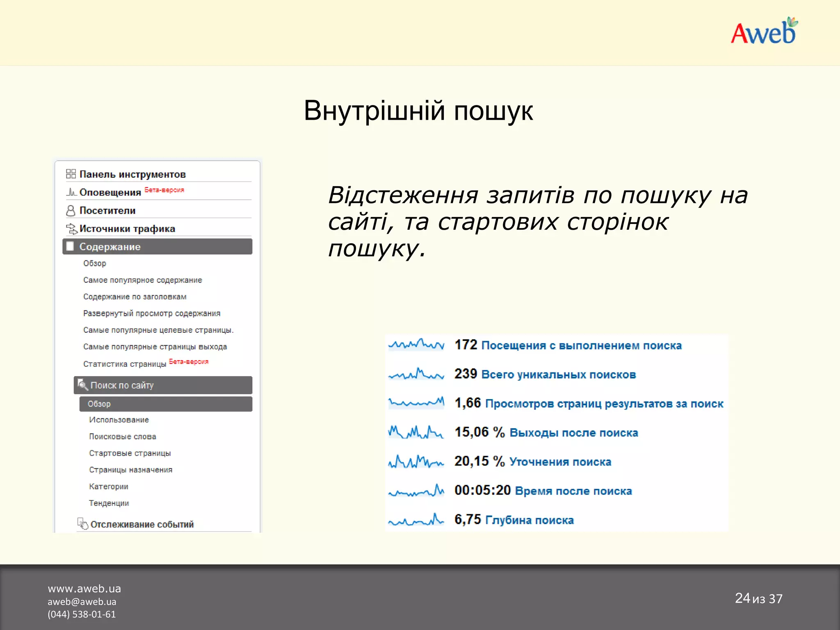Click the Поиск по сайту magnifier icon
The height and width of the screenshot is (630, 840).
(83, 385)
